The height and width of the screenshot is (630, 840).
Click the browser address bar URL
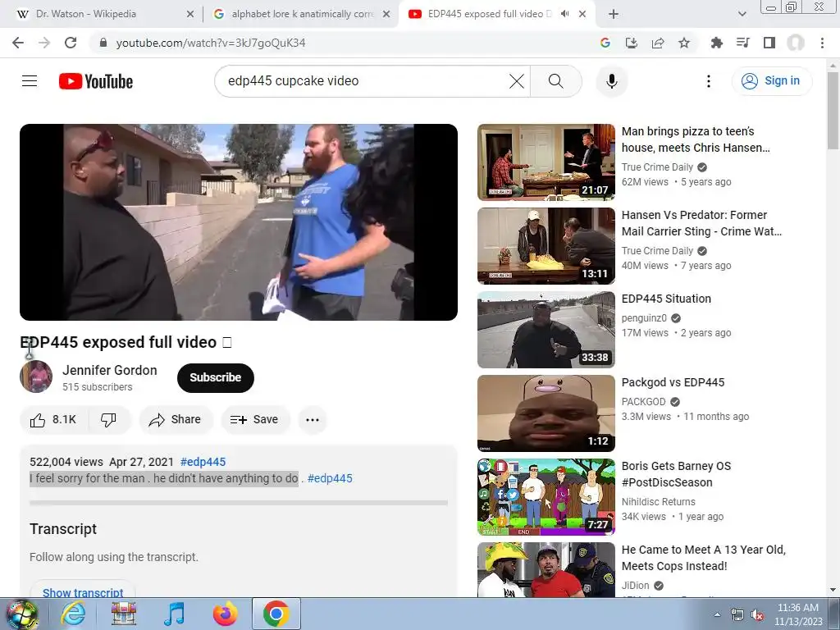point(211,43)
